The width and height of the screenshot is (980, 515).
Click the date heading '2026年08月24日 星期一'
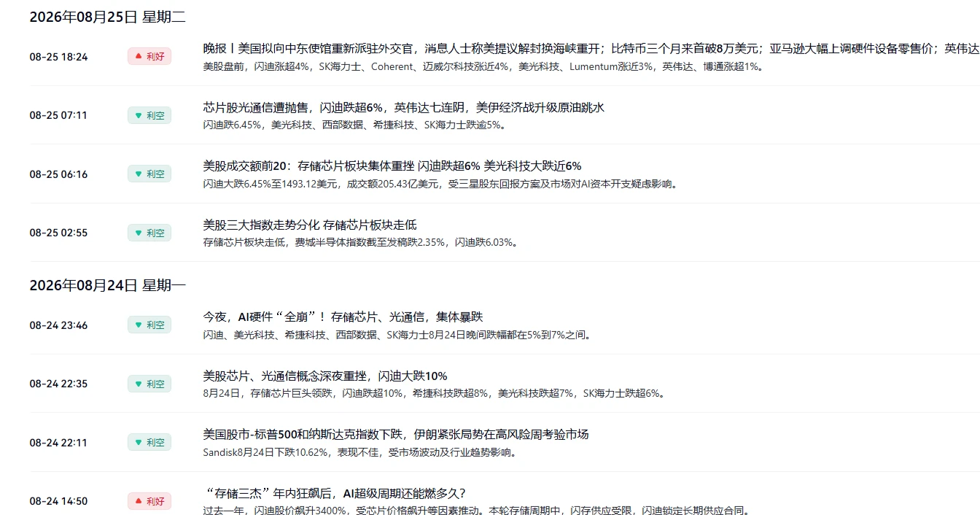click(x=107, y=285)
